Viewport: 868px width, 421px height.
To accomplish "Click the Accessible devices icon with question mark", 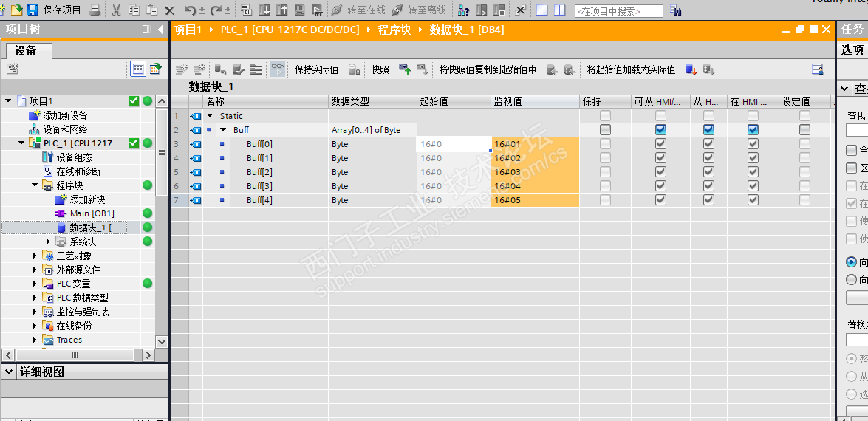I will 464,10.
